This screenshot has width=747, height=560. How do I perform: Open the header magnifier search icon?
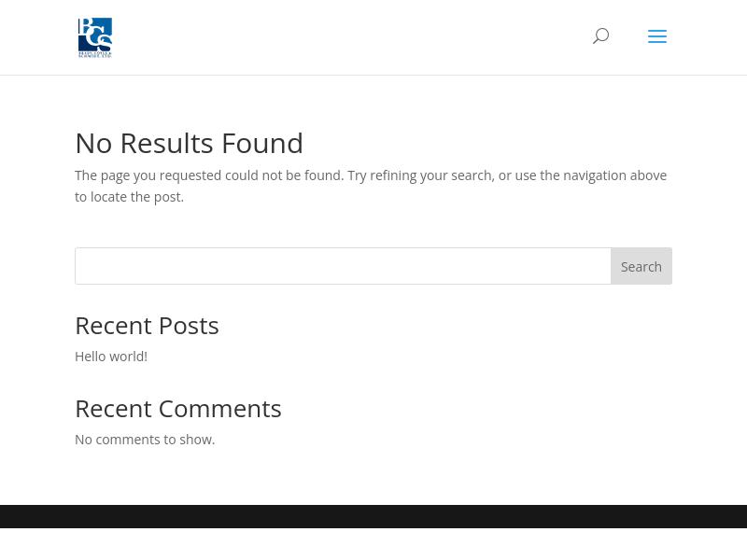point(600,36)
